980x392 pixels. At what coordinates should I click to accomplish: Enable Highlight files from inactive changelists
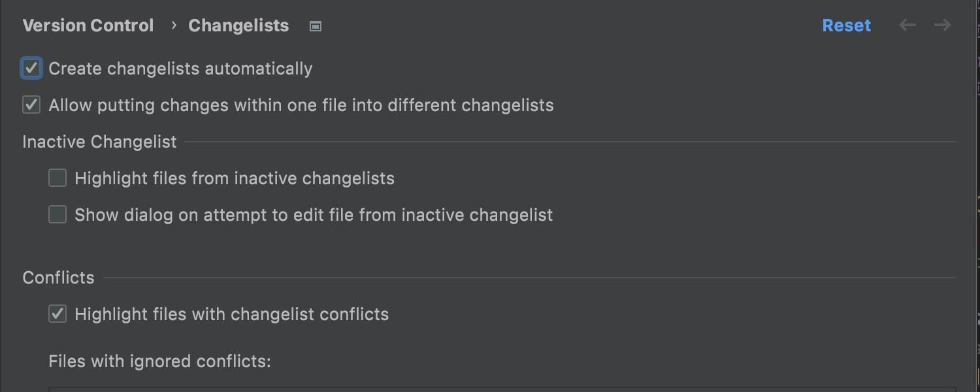click(x=57, y=178)
